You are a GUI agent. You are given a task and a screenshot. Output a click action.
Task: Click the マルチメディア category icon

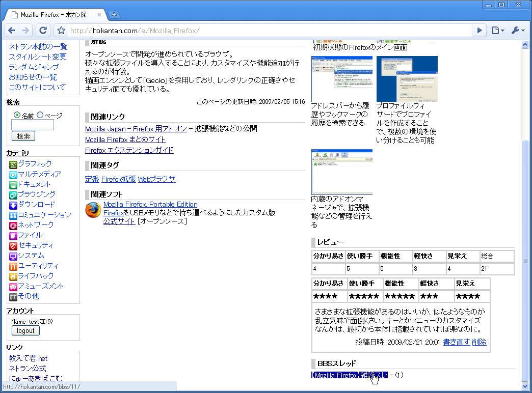[13, 175]
